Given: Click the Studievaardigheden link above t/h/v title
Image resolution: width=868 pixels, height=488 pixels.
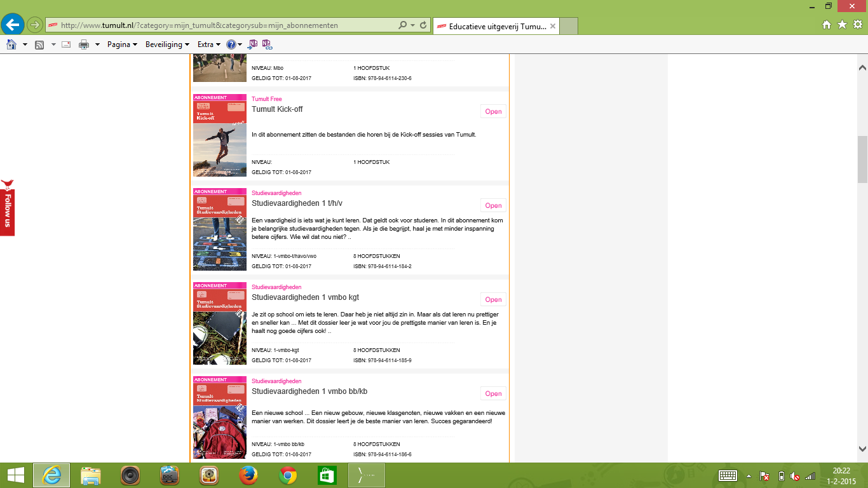Looking at the screenshot, I should [276, 193].
